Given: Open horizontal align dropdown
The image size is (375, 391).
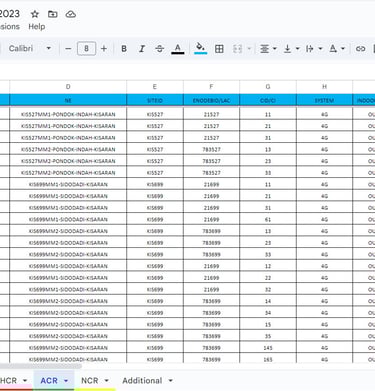Looking at the screenshot, I should (x=268, y=49).
